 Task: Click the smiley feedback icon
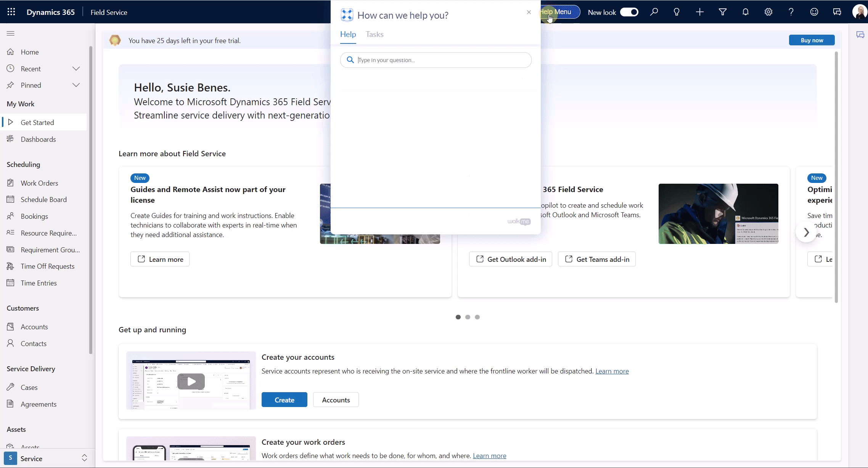814,12
